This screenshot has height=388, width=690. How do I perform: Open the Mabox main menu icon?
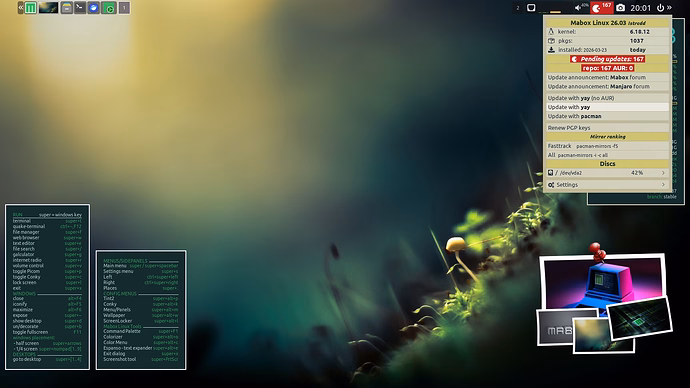(x=30, y=7)
